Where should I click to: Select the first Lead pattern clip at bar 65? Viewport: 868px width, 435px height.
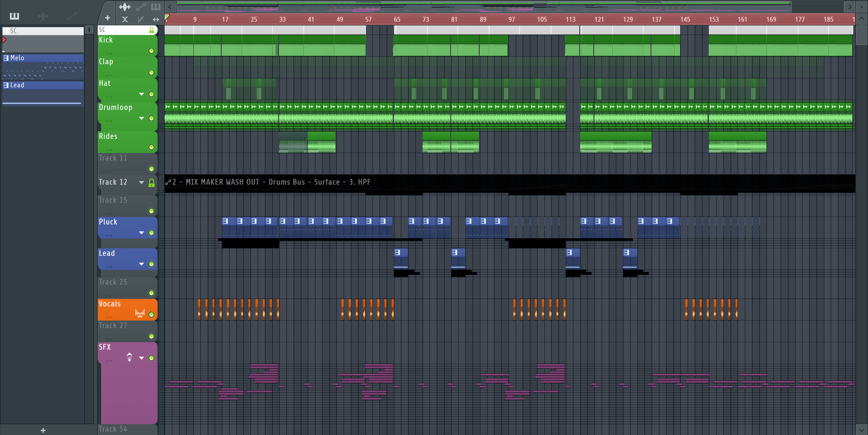click(x=401, y=258)
